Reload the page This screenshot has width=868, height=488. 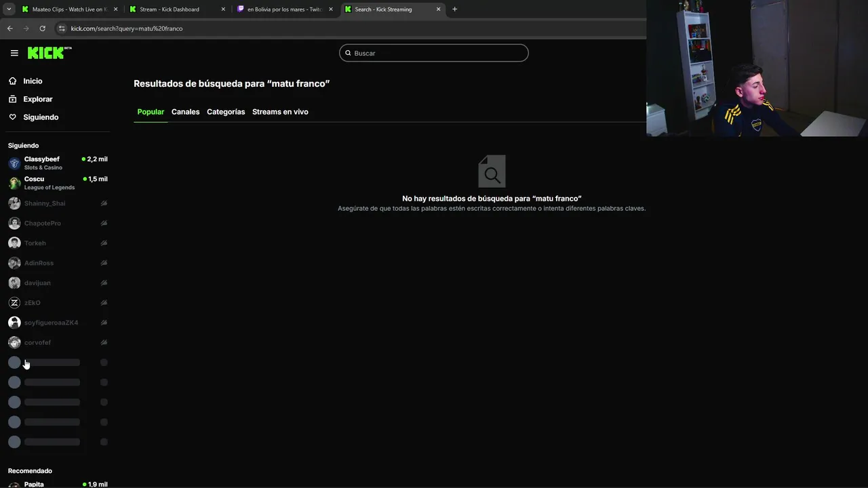42,28
